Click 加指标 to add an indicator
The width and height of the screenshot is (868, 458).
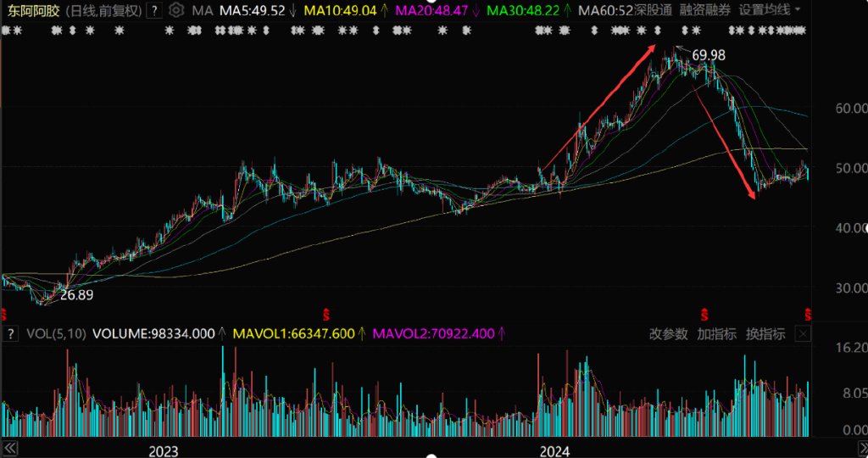tap(717, 334)
